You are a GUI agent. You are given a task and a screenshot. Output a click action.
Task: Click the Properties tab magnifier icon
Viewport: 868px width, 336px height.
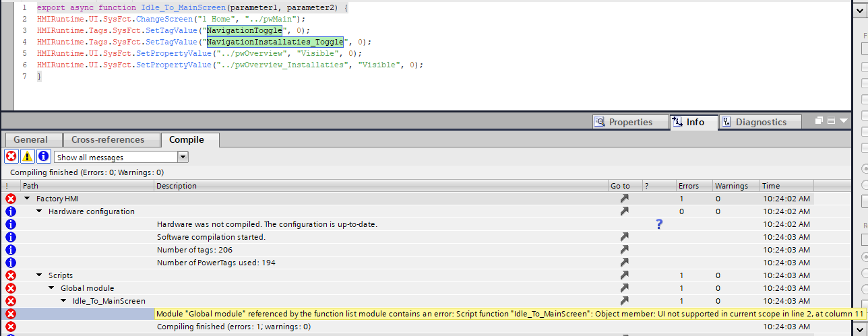601,122
